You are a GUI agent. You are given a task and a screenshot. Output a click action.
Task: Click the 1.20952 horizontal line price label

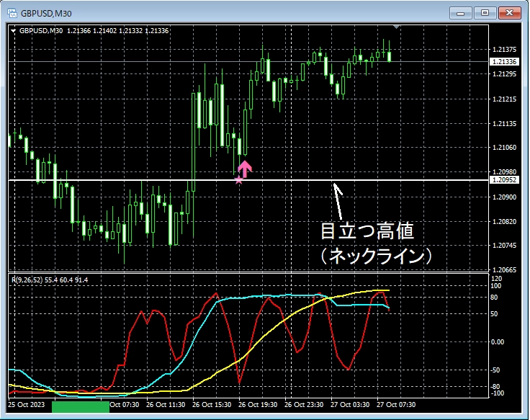(x=503, y=179)
